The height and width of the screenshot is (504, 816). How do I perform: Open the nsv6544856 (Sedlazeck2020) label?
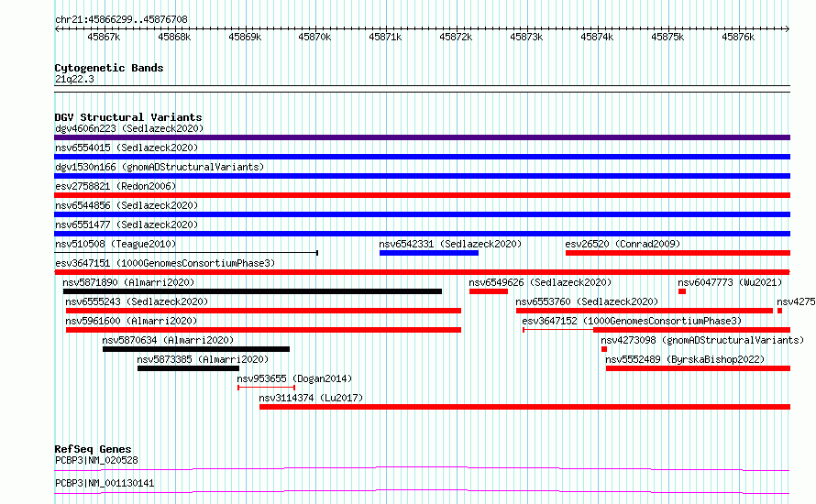click(127, 205)
